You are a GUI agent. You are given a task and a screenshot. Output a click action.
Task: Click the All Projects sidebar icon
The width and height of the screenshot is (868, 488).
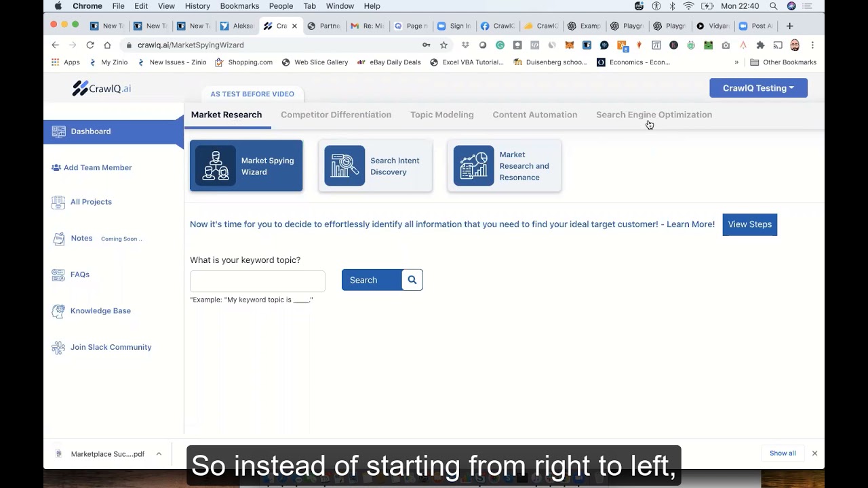coord(58,202)
